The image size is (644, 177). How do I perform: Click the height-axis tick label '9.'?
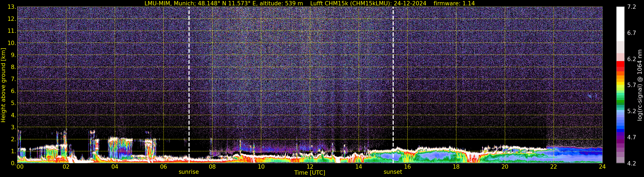click(x=13, y=55)
